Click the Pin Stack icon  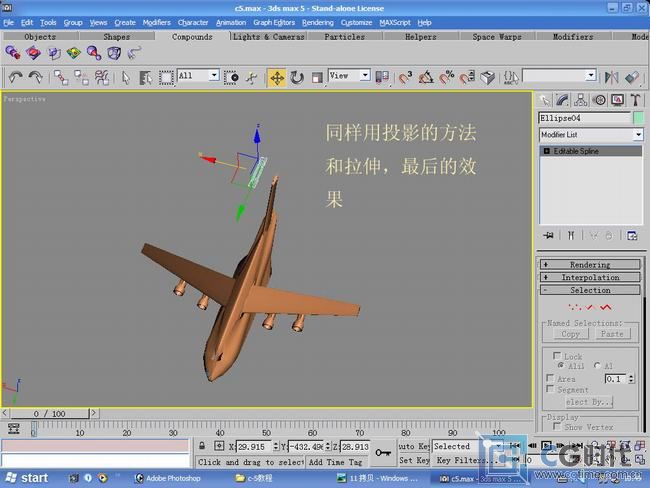coord(548,236)
